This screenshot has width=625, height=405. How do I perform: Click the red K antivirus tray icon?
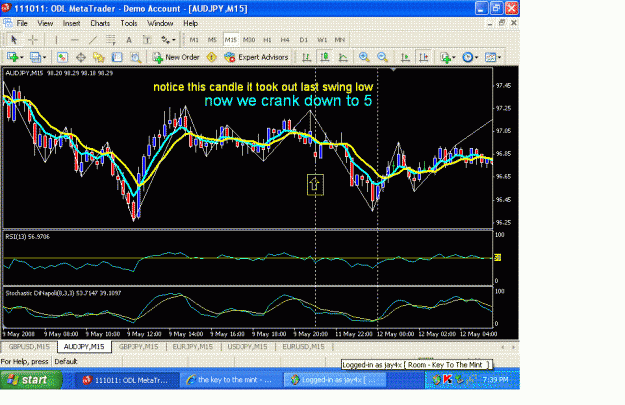pos(448,379)
